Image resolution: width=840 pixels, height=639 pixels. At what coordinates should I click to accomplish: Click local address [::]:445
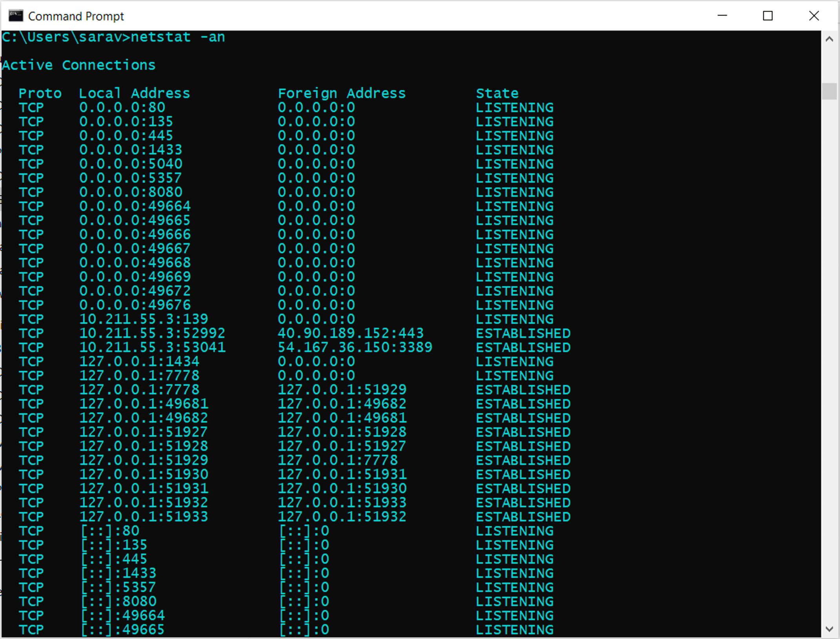coord(114,559)
